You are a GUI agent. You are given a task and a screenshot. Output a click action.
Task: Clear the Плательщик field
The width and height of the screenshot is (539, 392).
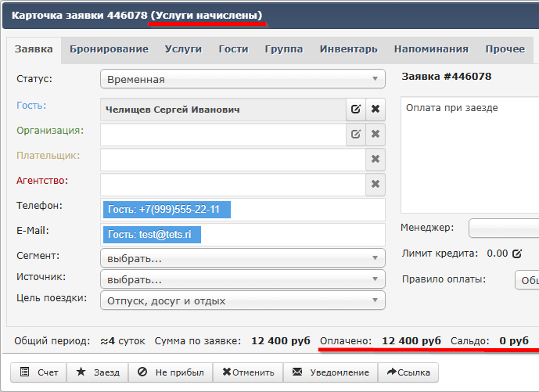pos(376,160)
